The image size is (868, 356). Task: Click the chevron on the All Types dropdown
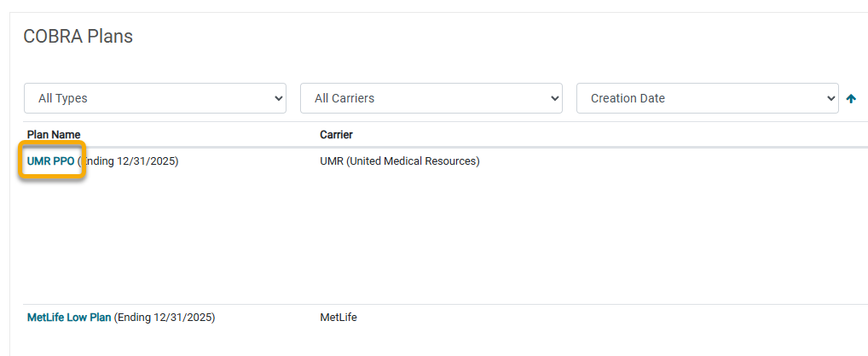(x=278, y=99)
